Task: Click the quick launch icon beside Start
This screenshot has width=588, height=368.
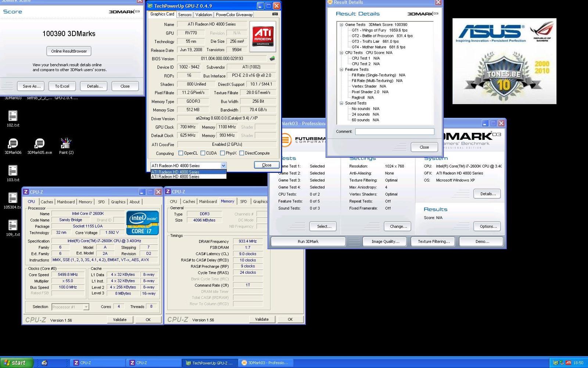Action: [x=44, y=363]
